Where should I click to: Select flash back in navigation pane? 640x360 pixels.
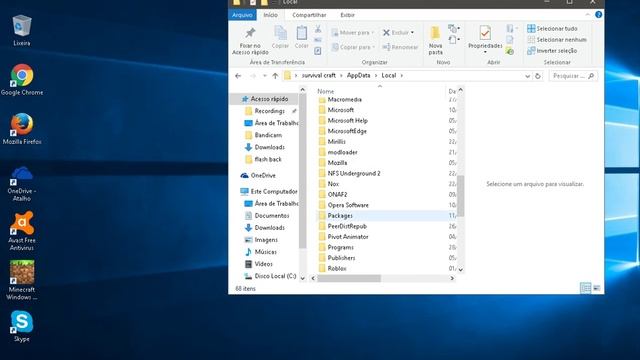(268, 159)
